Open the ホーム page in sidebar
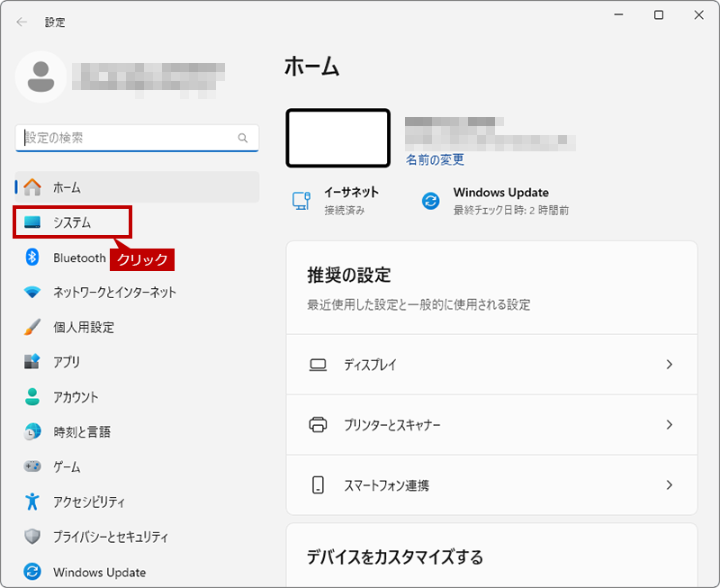 [138, 187]
